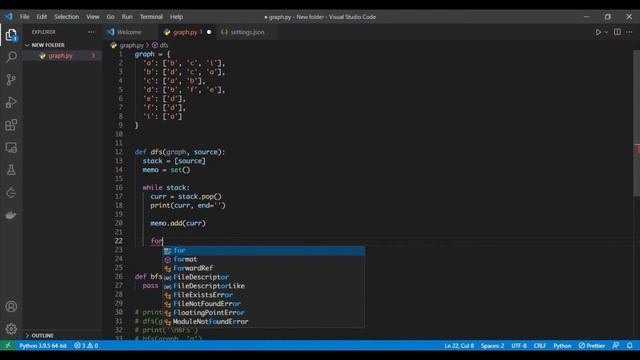Open editor More Actions menu
The width and height of the screenshot is (640, 360).
pos(629,32)
